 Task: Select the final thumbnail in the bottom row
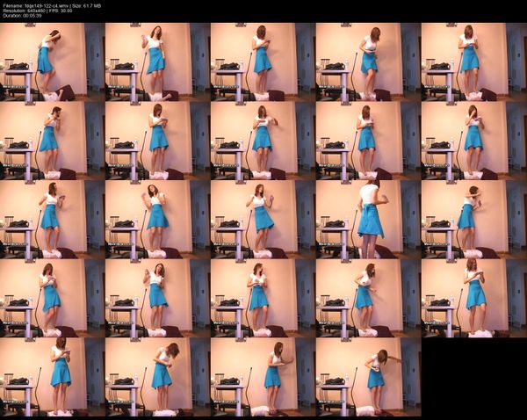pyautogui.click(x=369, y=377)
